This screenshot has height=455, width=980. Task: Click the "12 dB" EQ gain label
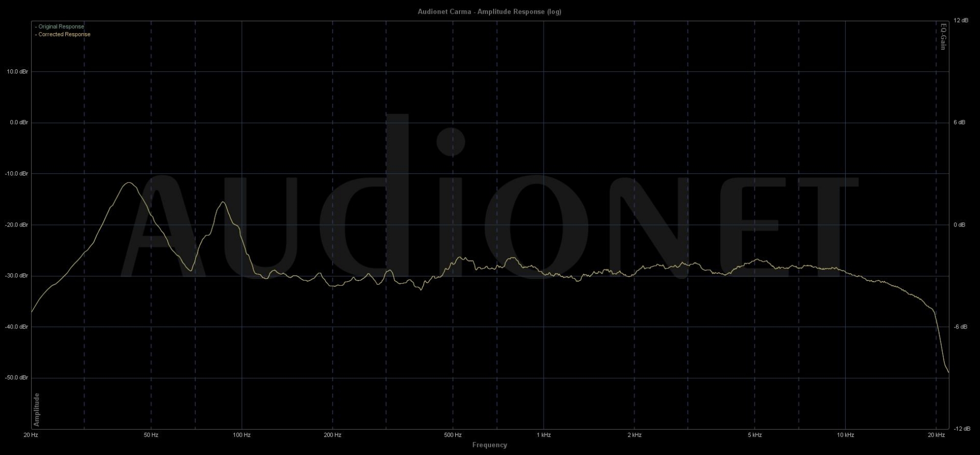pyautogui.click(x=961, y=20)
